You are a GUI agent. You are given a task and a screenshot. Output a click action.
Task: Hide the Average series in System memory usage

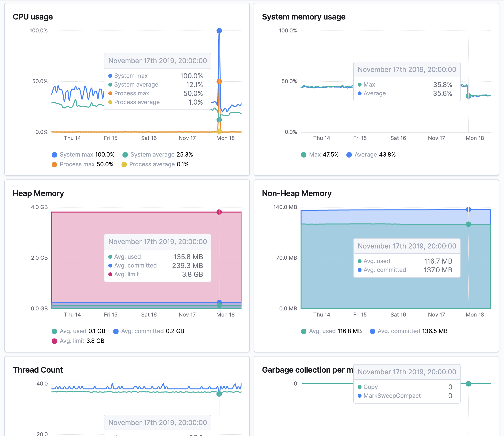349,154
